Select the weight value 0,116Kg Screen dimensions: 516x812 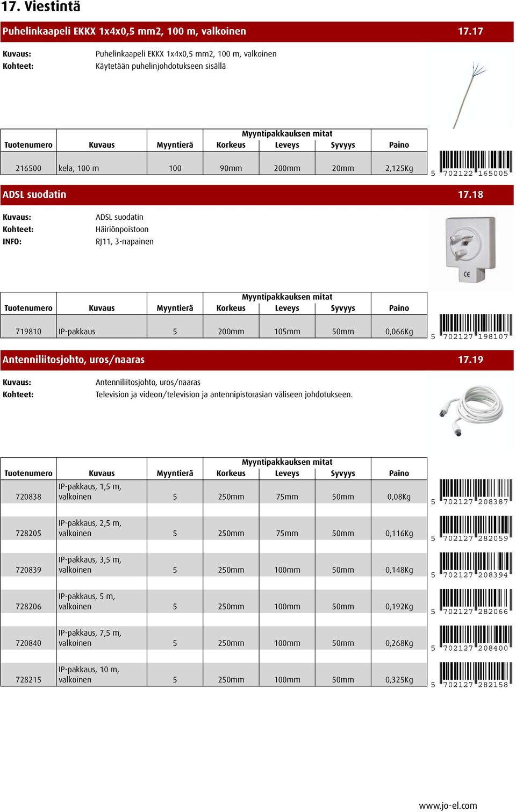pos(399,533)
